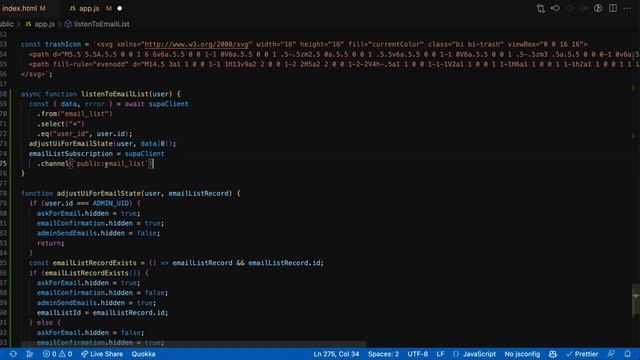The width and height of the screenshot is (640, 360).
Task: Click the trashIcon variable name
Action: (63, 44)
